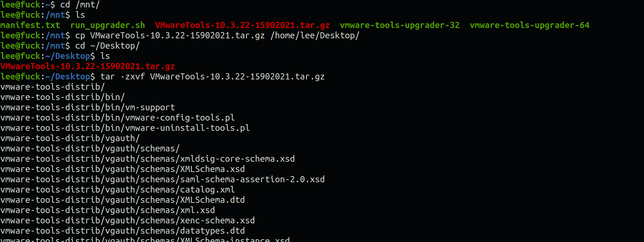Image resolution: width=644 pixels, height=242 pixels.
Task: Click manifest.txt in the ls output
Action: click(x=30, y=25)
